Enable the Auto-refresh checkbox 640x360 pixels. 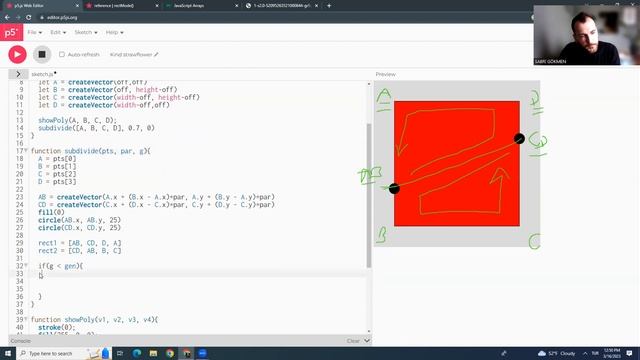point(62,54)
